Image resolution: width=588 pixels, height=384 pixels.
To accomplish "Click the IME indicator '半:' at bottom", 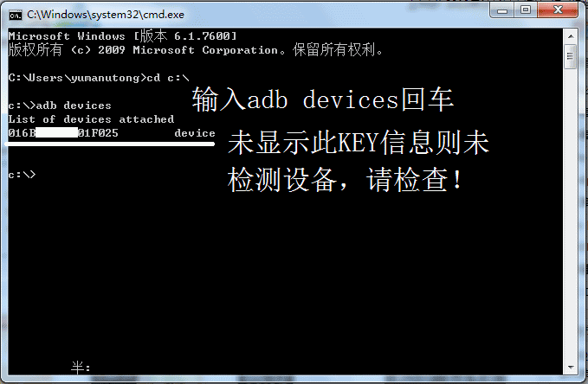I will (81, 368).
